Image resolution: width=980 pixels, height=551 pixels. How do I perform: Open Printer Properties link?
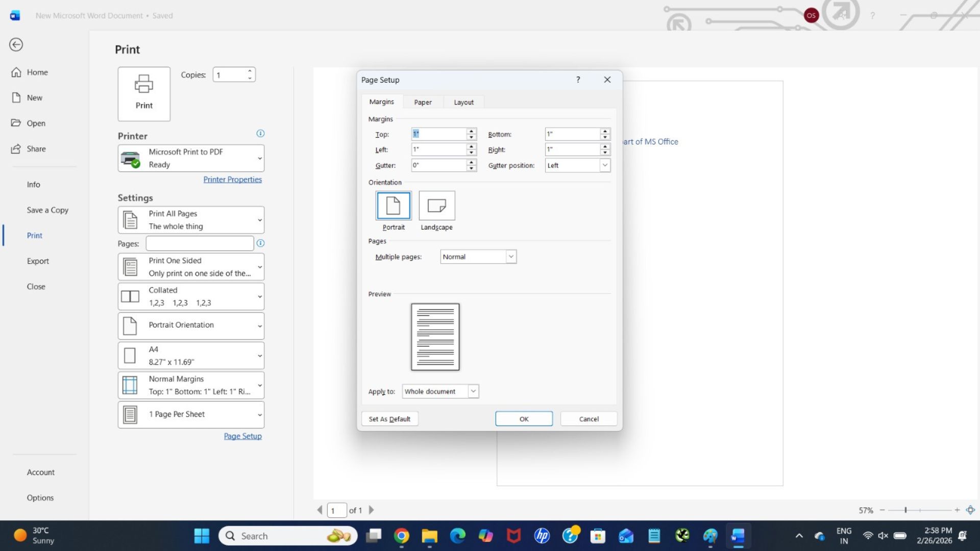coord(233,179)
